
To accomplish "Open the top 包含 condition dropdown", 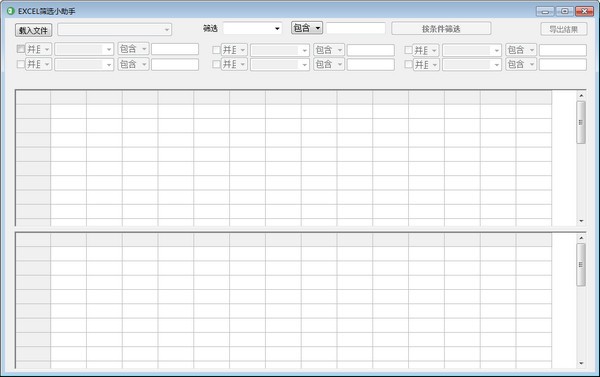I will click(307, 28).
